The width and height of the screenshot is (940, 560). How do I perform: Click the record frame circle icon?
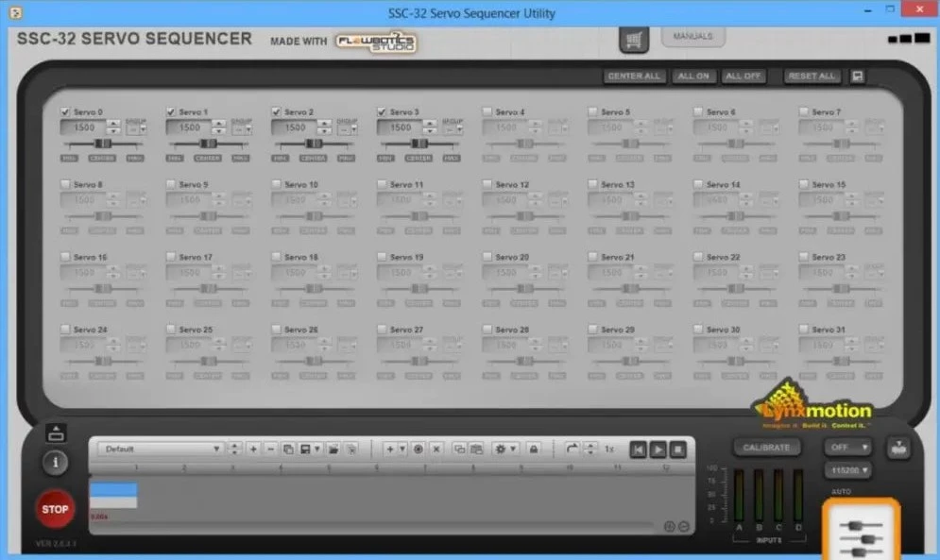[419, 450]
